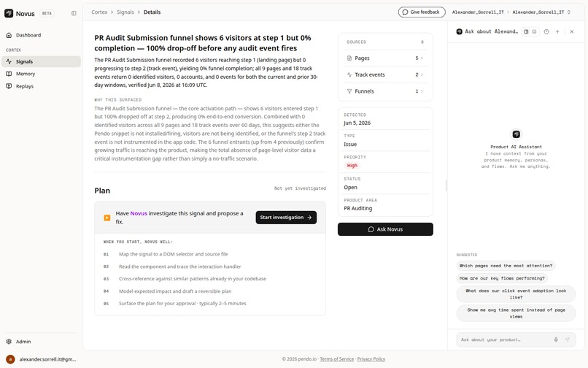588x368 pixels.
Task: Click the Cortex breadcrumb
Action: pyautogui.click(x=99, y=12)
